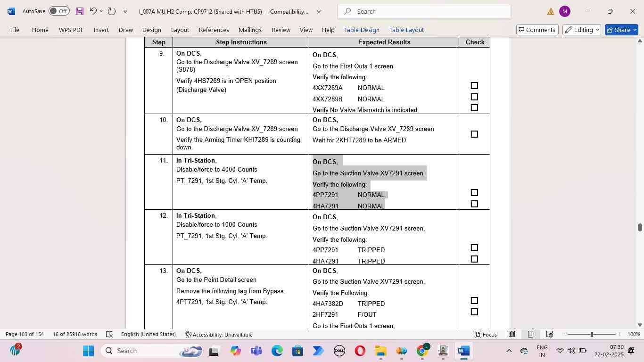The width and height of the screenshot is (644, 362).
Task: Click the word count in status bar
Action: click(x=75, y=334)
